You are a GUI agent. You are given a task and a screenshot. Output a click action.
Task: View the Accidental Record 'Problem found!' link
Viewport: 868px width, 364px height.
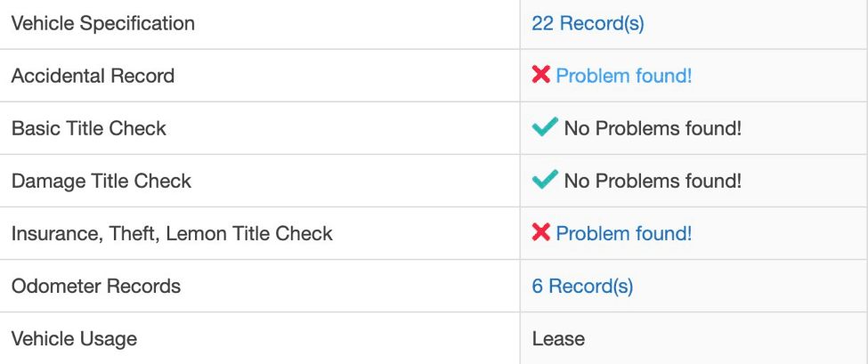(623, 76)
